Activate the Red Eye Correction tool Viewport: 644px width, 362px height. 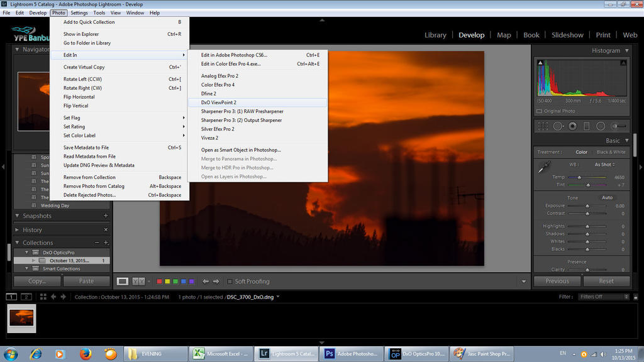(x=572, y=126)
